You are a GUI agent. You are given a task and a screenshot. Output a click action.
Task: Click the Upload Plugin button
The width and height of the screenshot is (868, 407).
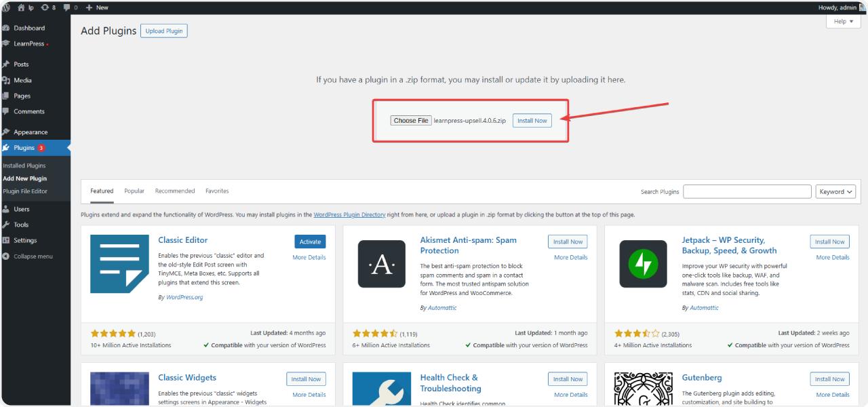(163, 31)
